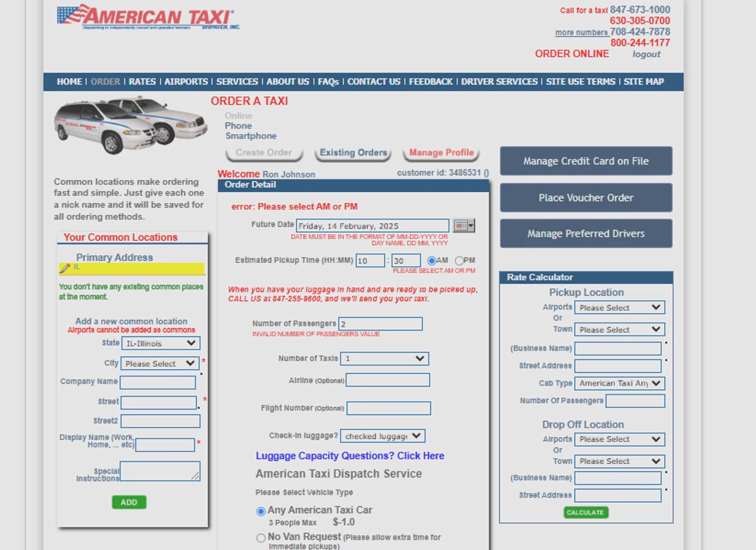Open Pickup Location Airports dropdown
Screen dimensions: 756x550
point(620,307)
